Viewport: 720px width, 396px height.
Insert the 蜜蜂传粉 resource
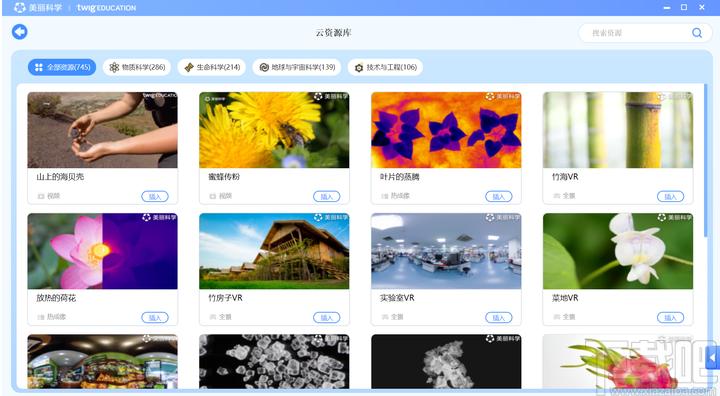pyautogui.click(x=326, y=197)
